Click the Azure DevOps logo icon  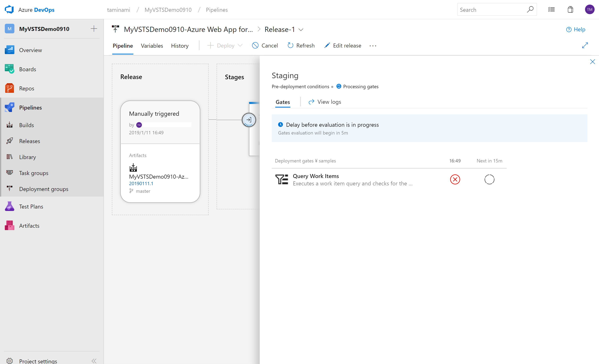click(9, 9)
